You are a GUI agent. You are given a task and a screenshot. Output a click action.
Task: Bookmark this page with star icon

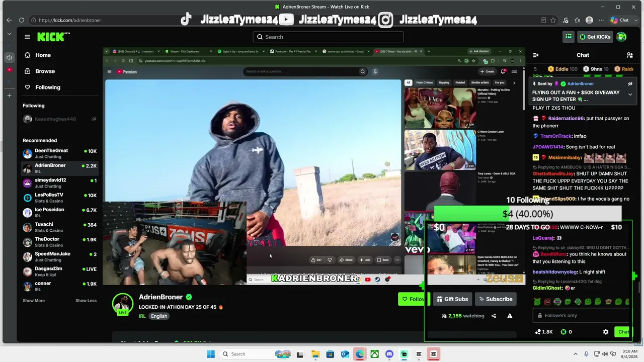[553, 20]
